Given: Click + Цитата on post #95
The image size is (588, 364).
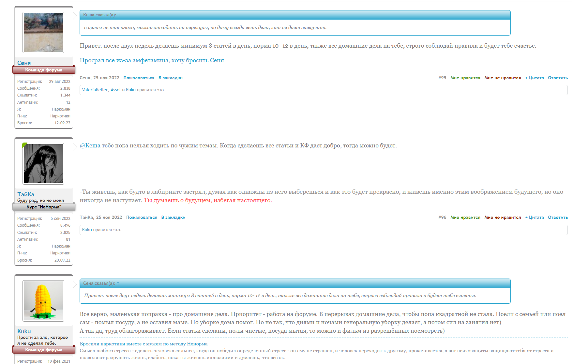Looking at the screenshot, I should (534, 78).
